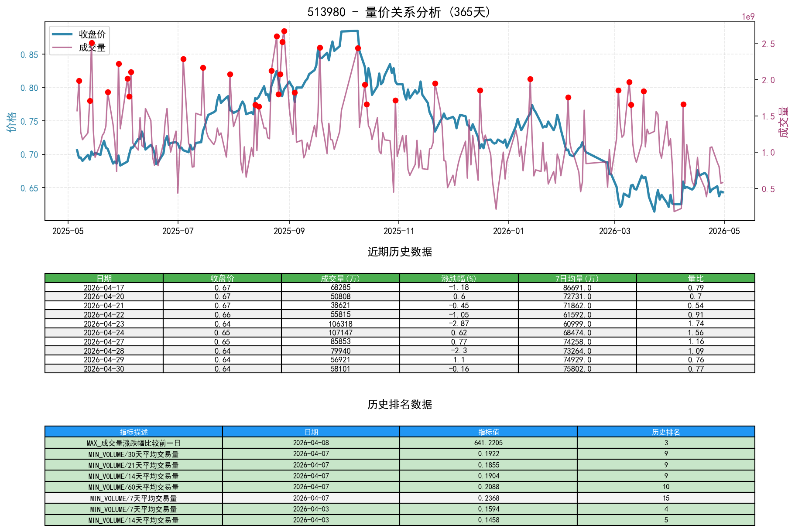Screen dimensions: 795x532
Task: Click price axis tick '0.80'
Action: [29, 88]
